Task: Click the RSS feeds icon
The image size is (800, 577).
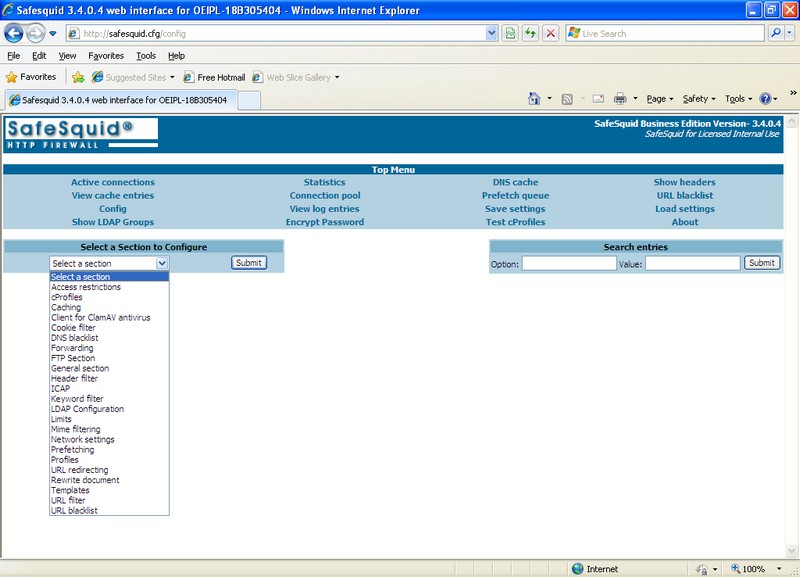Action: [x=567, y=99]
